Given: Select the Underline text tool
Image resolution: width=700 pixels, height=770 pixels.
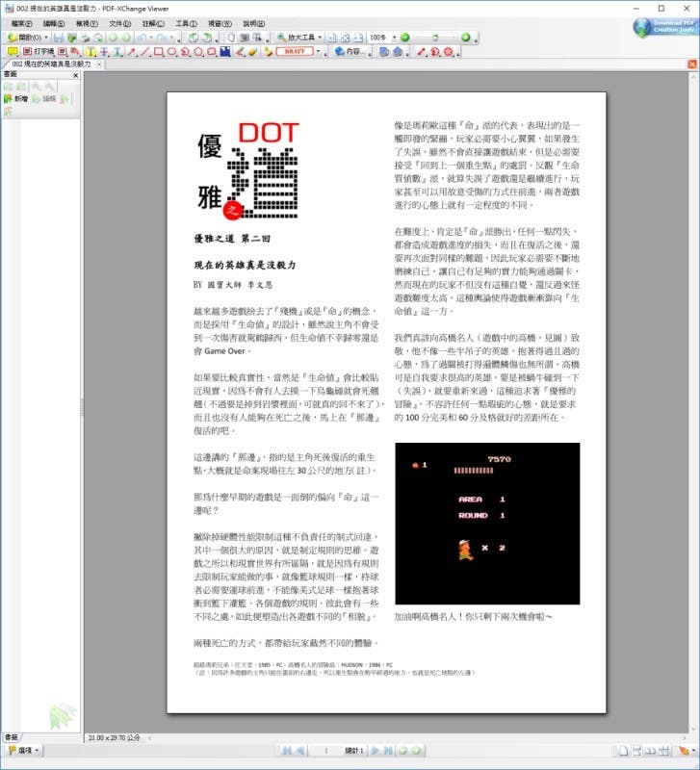Looking at the screenshot, I should pyautogui.click(x=117, y=51).
